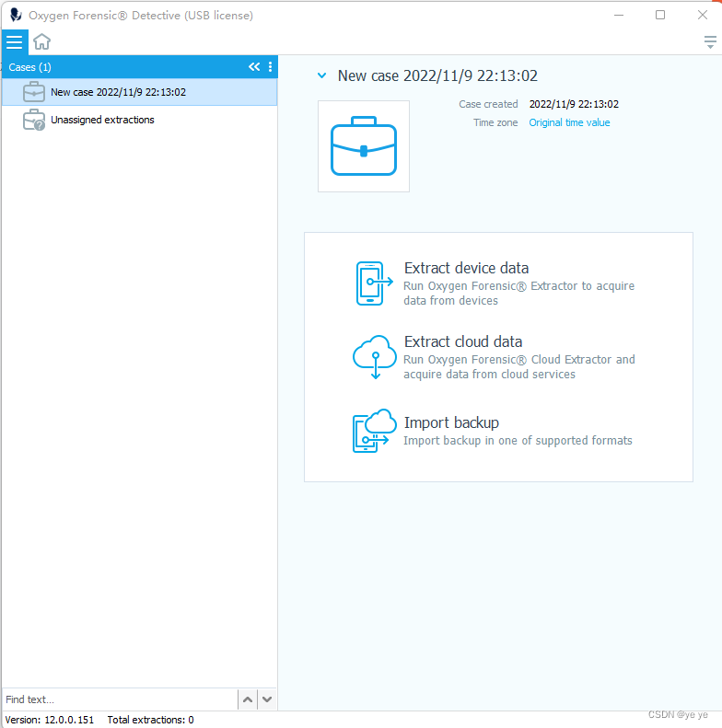The image size is (722, 728).
Task: Start 'Extract device data'
Action: tap(466, 268)
